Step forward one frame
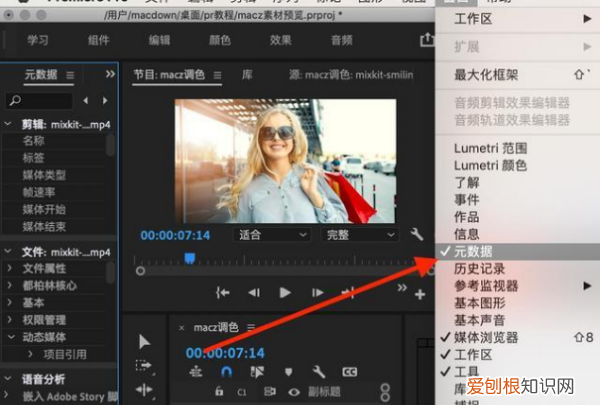 (317, 293)
